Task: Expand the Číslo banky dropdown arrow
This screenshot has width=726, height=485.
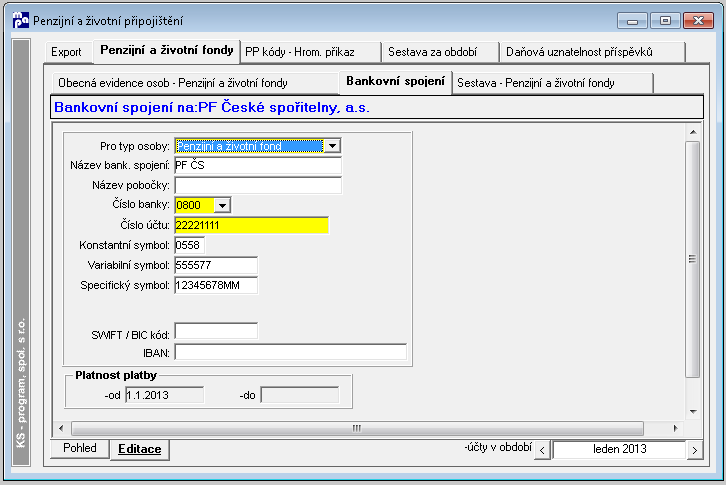Action: tap(222, 205)
